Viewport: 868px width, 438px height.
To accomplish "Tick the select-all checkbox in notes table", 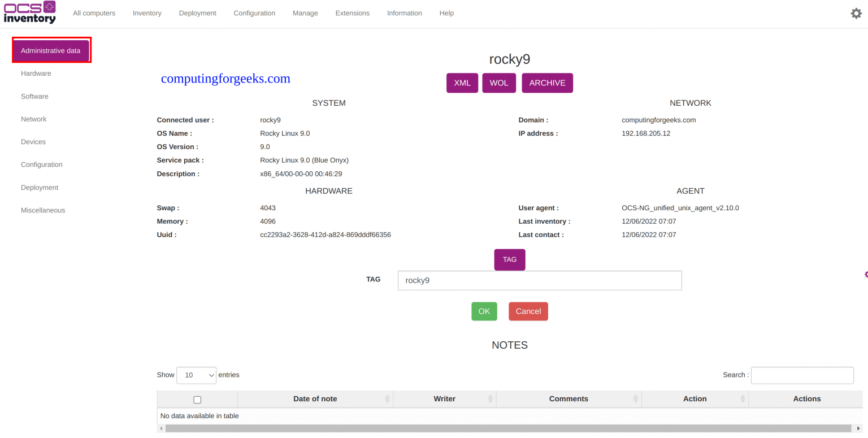I will coord(197,400).
